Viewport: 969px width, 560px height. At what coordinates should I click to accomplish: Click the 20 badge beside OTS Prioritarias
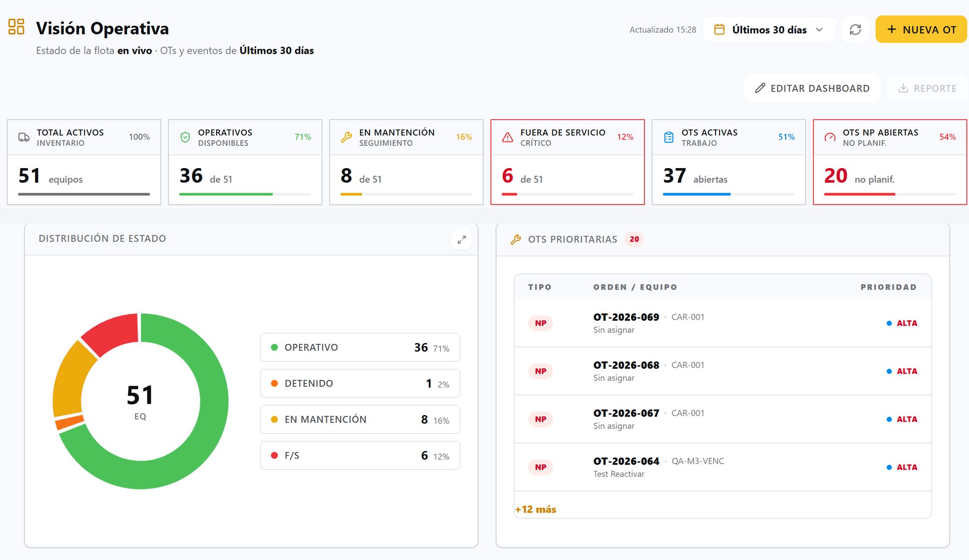634,239
